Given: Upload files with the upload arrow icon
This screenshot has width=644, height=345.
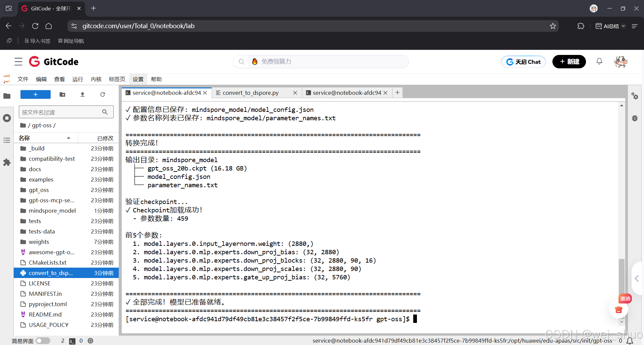Looking at the screenshot, I should point(83,94).
